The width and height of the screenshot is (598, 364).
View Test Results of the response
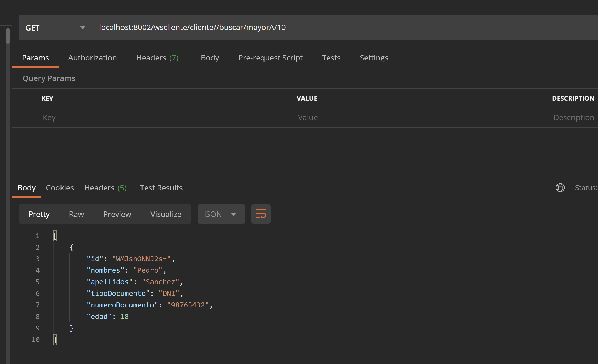pyautogui.click(x=161, y=188)
